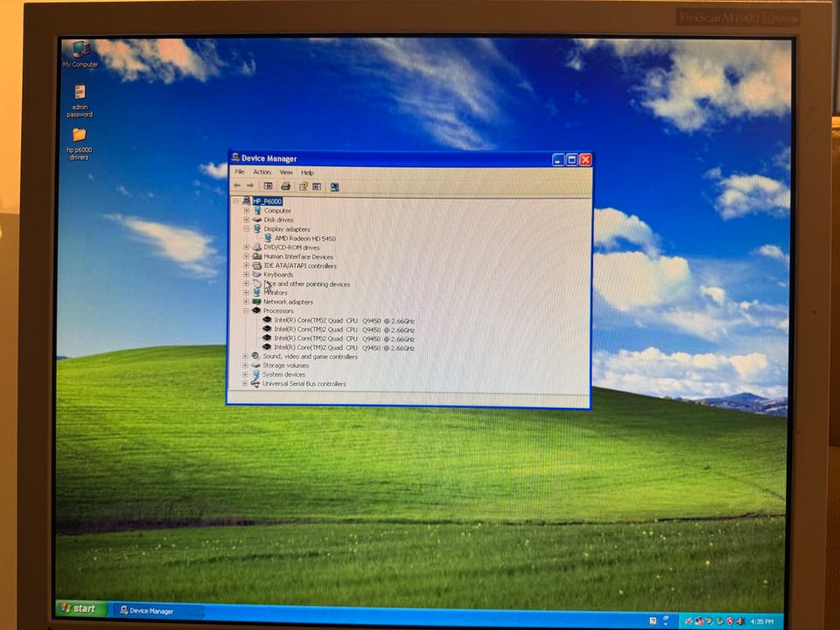This screenshot has width=840, height=630.
Task: Click the show/hide console tree icon
Action: [268, 186]
